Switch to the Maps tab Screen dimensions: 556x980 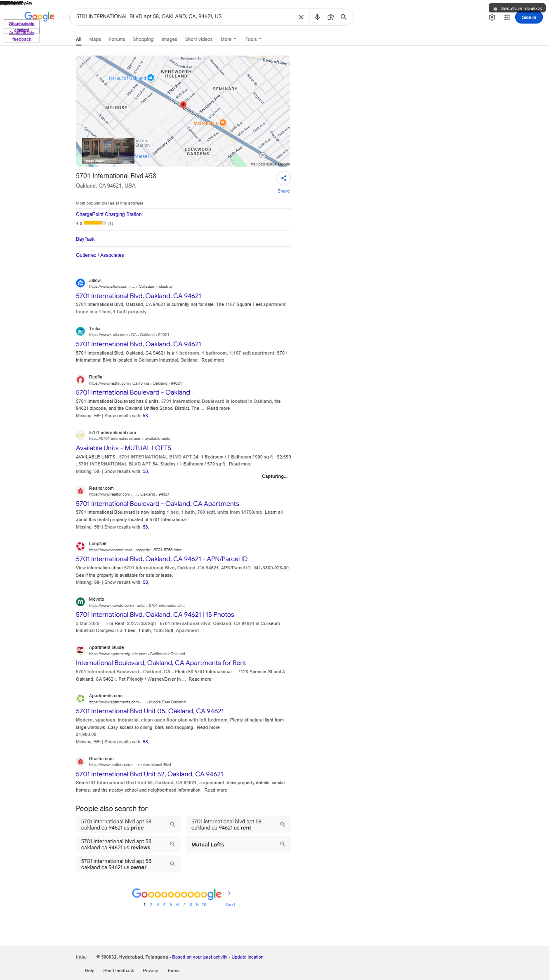[x=95, y=39]
